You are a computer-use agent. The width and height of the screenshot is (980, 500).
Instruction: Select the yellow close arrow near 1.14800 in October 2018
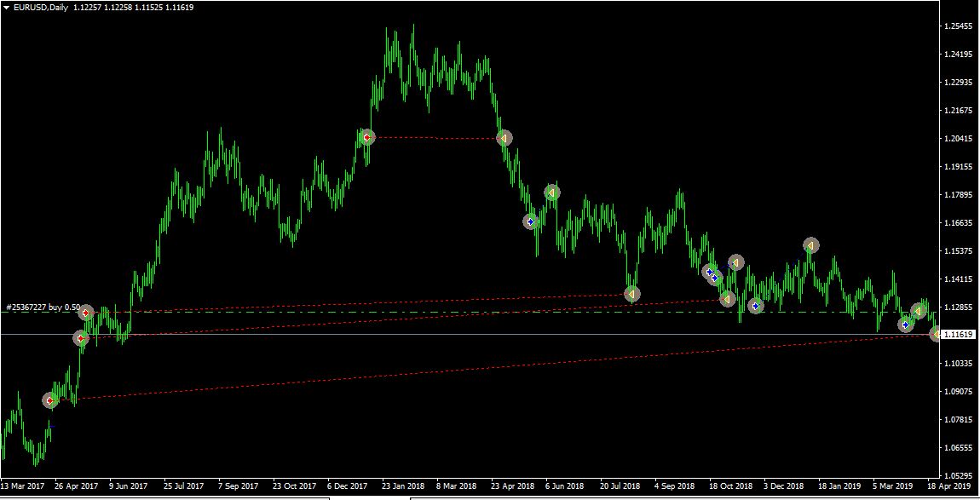736,262
